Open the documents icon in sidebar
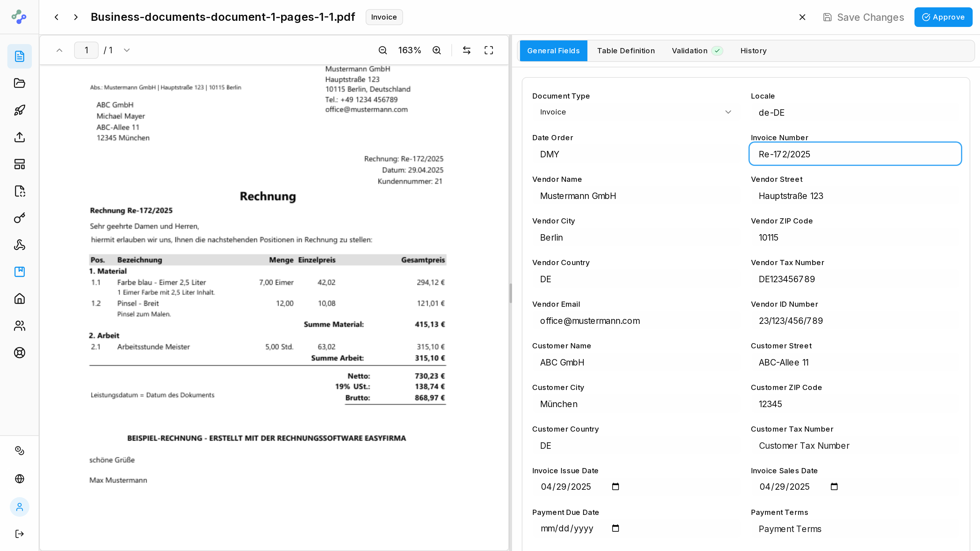This screenshot has width=980, height=551. pyautogui.click(x=19, y=56)
